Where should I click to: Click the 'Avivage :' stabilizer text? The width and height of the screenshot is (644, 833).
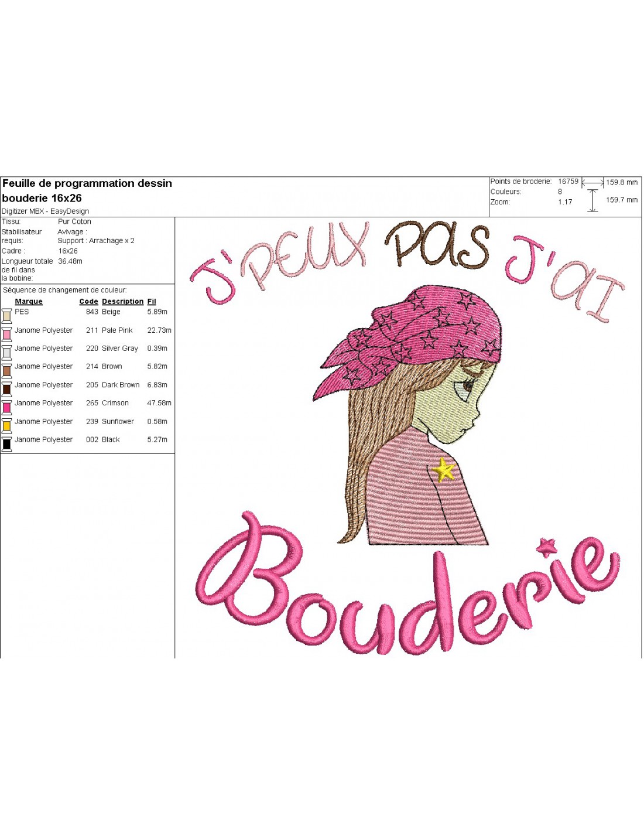coord(72,232)
